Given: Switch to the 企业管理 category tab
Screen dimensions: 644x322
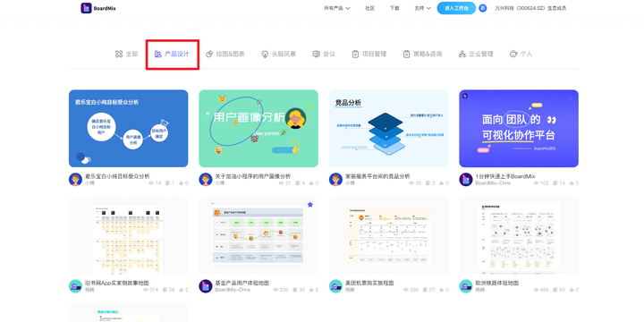Looking at the screenshot, I should pyautogui.click(x=476, y=54).
